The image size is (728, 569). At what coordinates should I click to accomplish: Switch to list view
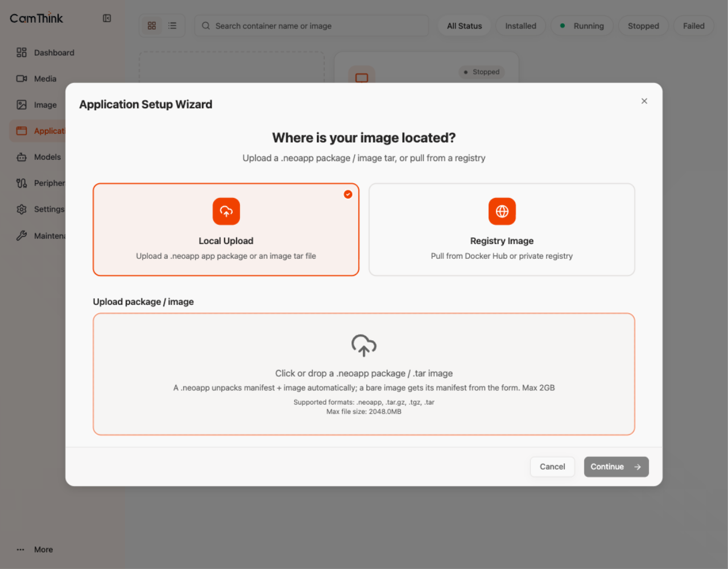click(x=172, y=26)
